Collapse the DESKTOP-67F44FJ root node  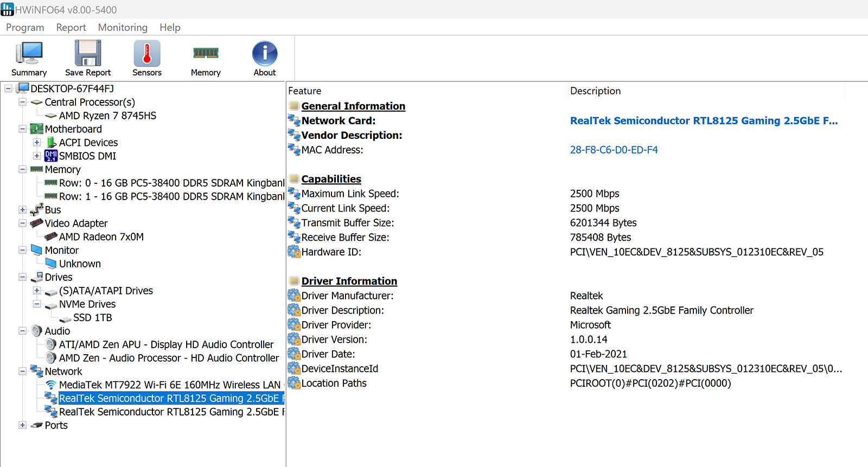pos(8,88)
